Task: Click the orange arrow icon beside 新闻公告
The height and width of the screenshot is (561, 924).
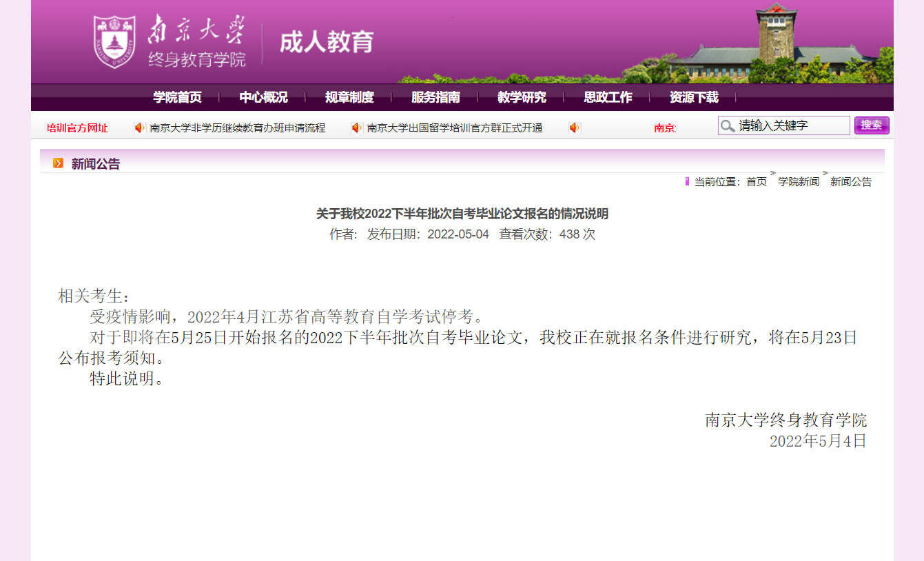Action: 58,163
